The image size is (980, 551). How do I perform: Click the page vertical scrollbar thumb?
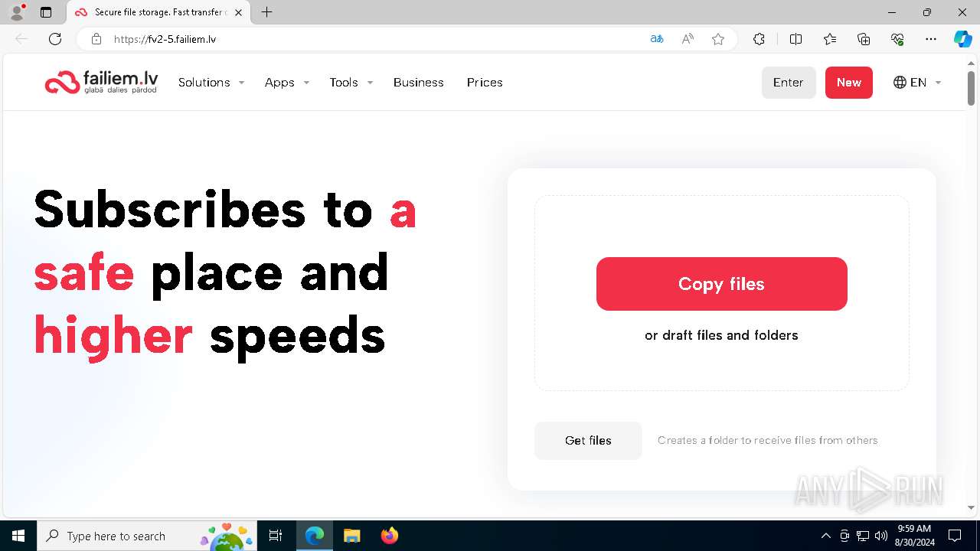click(971, 88)
